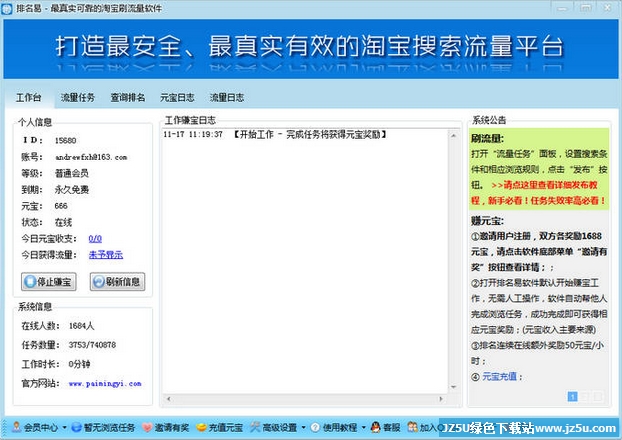Image resolution: width=622 pixels, height=440 pixels.
Task: Open the 今日元宝收支 0/0 link
Action: 95,238
